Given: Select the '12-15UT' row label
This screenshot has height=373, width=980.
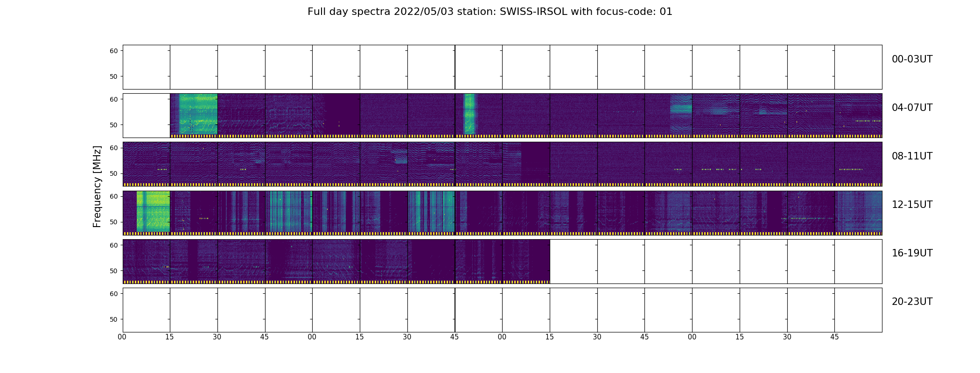Looking at the screenshot, I should coord(912,205).
